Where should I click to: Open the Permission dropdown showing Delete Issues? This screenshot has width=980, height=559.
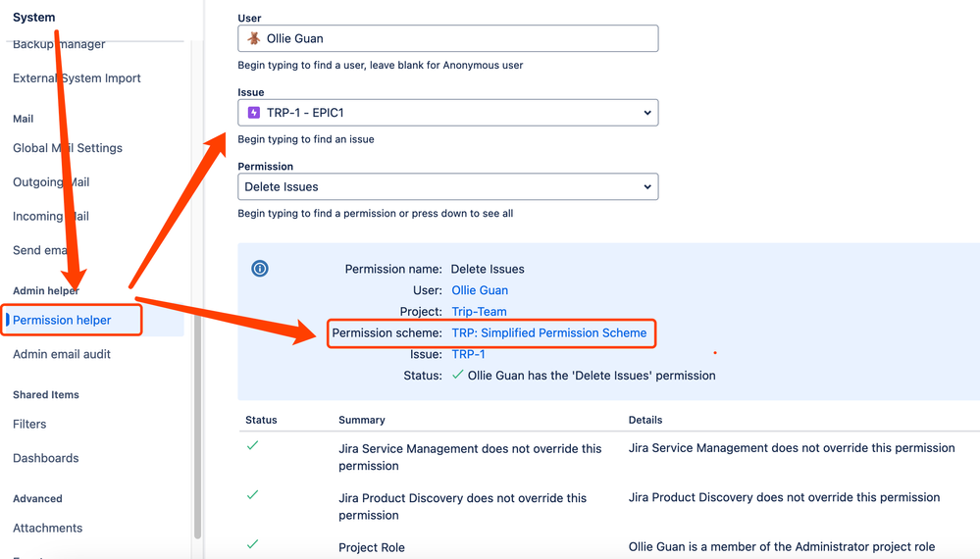(448, 186)
